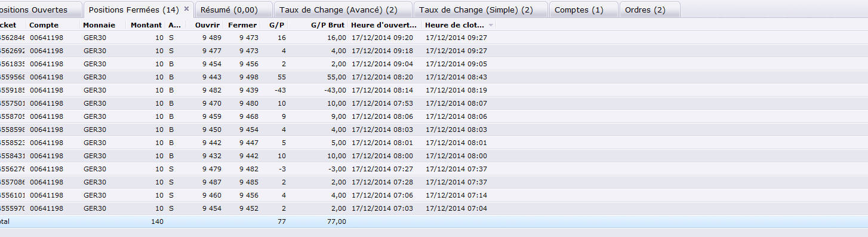This screenshot has height=237, width=868.
Task: Select closing price cell 9 468
Action: point(249,116)
